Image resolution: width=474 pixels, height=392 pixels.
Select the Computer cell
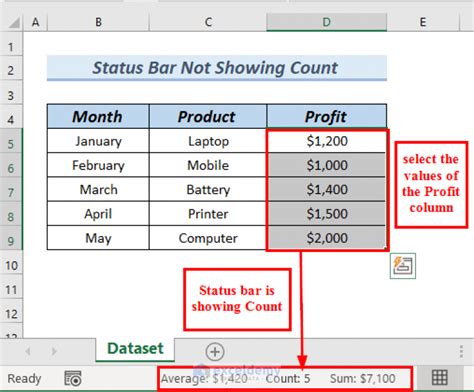tap(208, 238)
